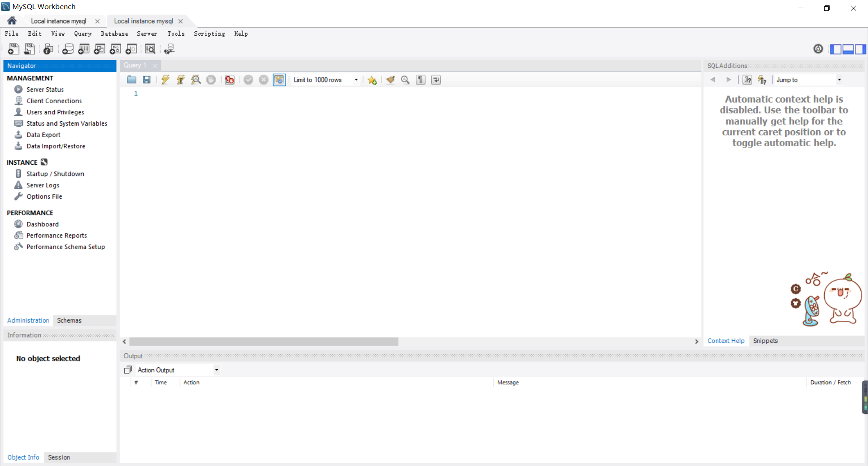Open the home screen tab icon
The image size is (868, 466).
click(x=12, y=21)
